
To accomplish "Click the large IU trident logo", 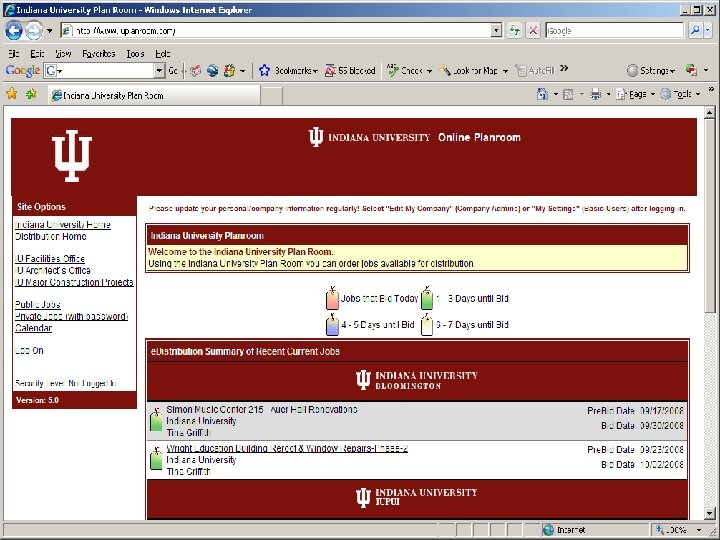I will pyautogui.click(x=72, y=156).
